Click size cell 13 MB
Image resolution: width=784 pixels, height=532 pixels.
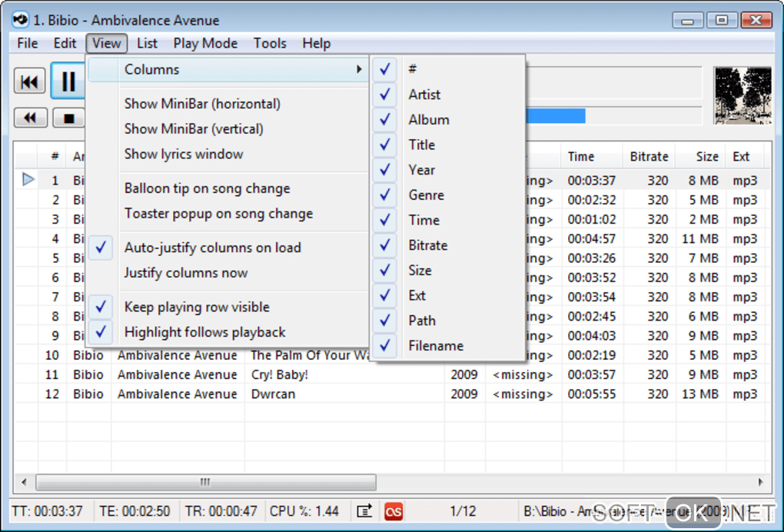700,394
